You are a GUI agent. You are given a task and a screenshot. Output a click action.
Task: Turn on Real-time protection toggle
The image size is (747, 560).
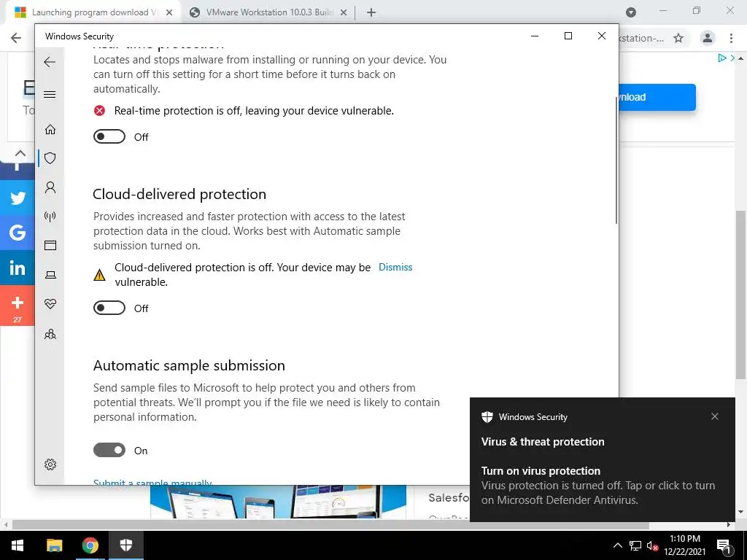click(x=109, y=136)
